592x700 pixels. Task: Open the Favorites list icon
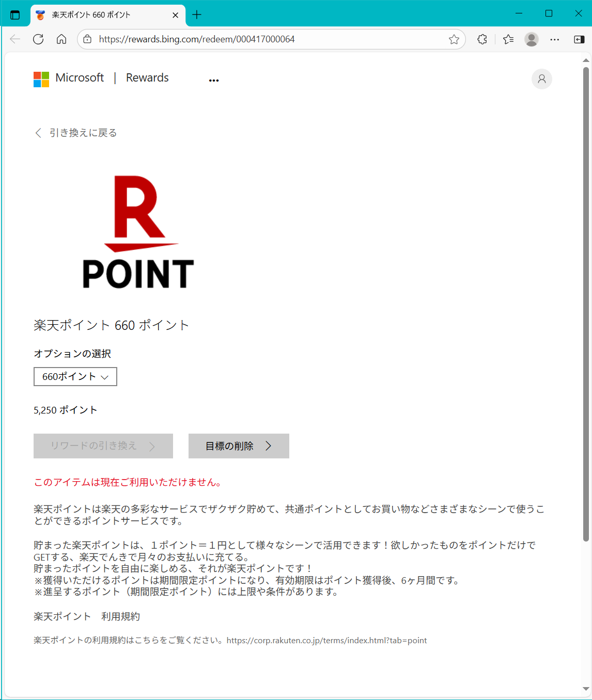tap(508, 39)
